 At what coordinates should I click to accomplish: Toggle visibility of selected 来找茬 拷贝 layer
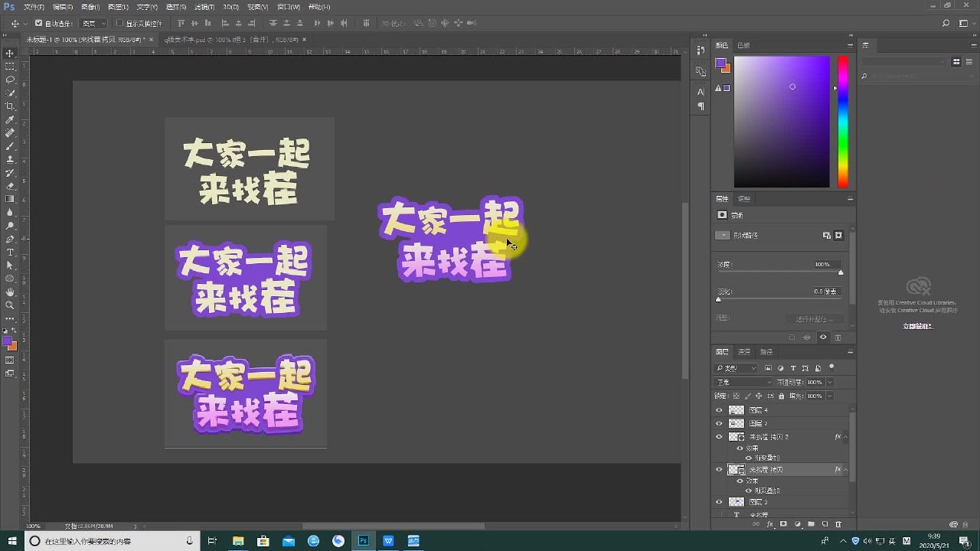point(719,470)
